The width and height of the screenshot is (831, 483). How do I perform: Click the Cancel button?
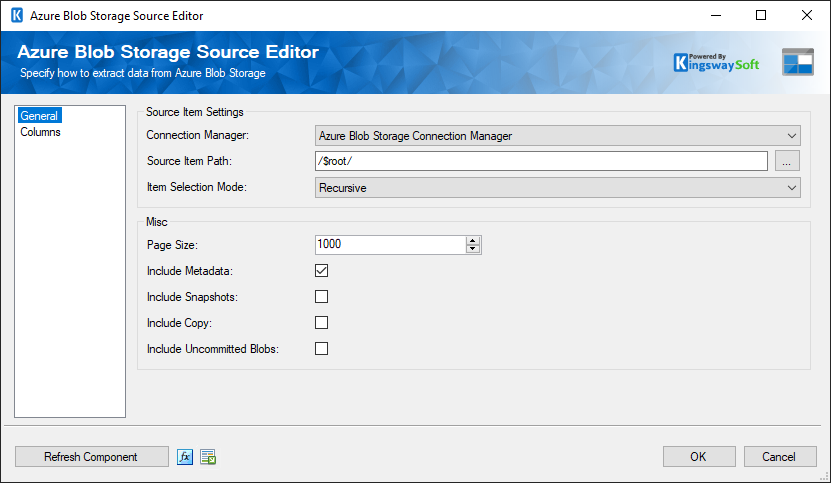(780, 456)
